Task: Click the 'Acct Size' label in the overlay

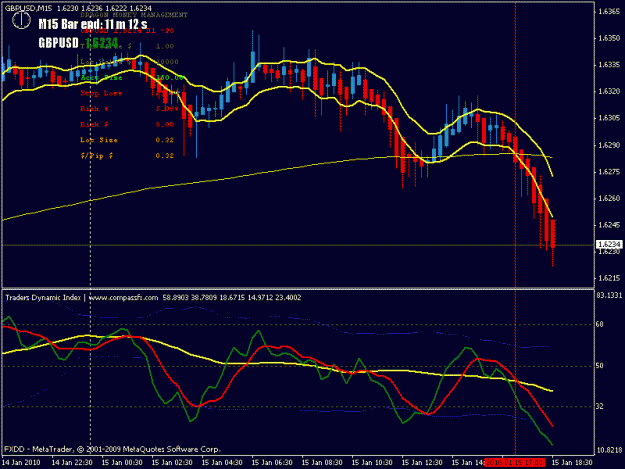Action: [101, 77]
